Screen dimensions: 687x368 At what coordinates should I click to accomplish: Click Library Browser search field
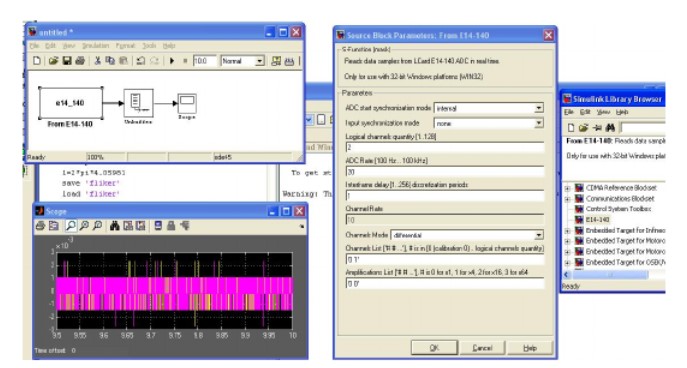click(x=643, y=128)
